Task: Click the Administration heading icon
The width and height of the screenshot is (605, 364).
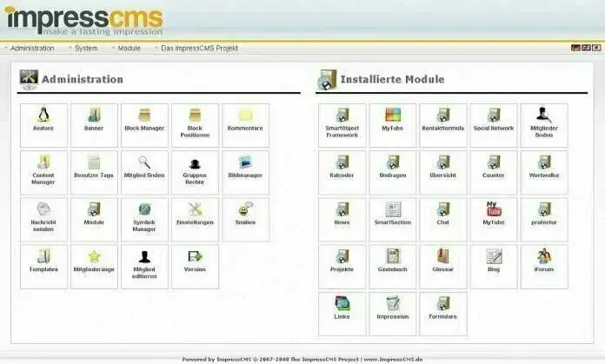Action: (x=29, y=79)
